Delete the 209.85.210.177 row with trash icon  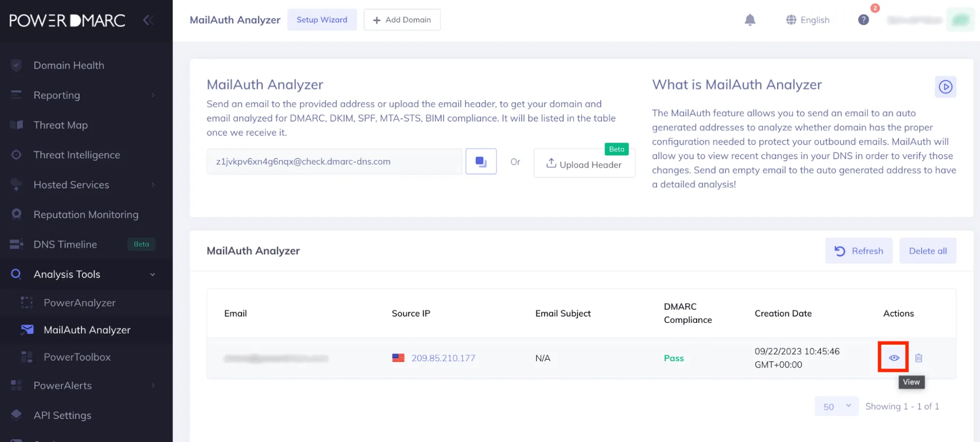(x=918, y=358)
